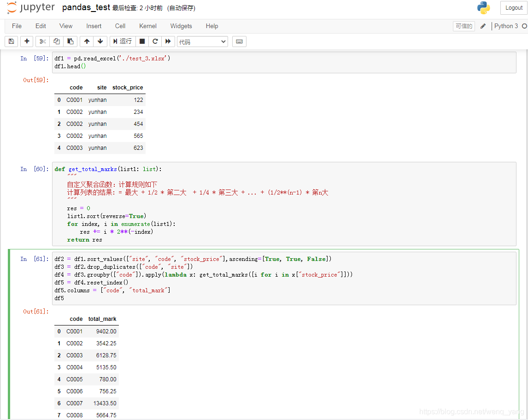Save the notebook via the save icon
Screen dimensions: 528x420
point(11,41)
